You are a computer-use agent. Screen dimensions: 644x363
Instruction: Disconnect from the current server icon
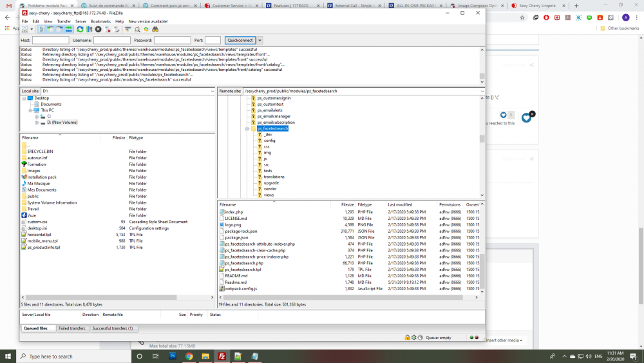pos(108,29)
